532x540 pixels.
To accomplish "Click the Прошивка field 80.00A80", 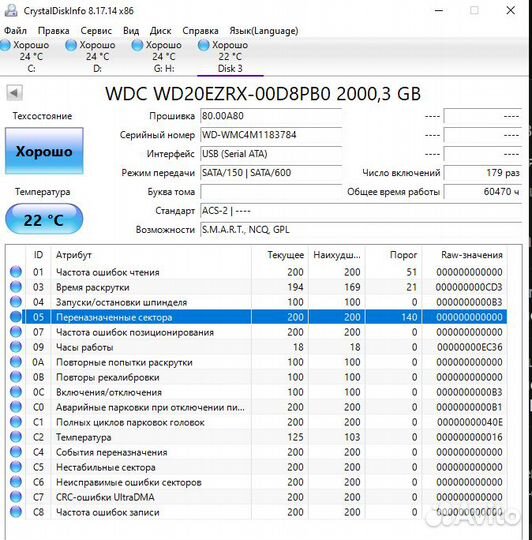I will [271, 116].
